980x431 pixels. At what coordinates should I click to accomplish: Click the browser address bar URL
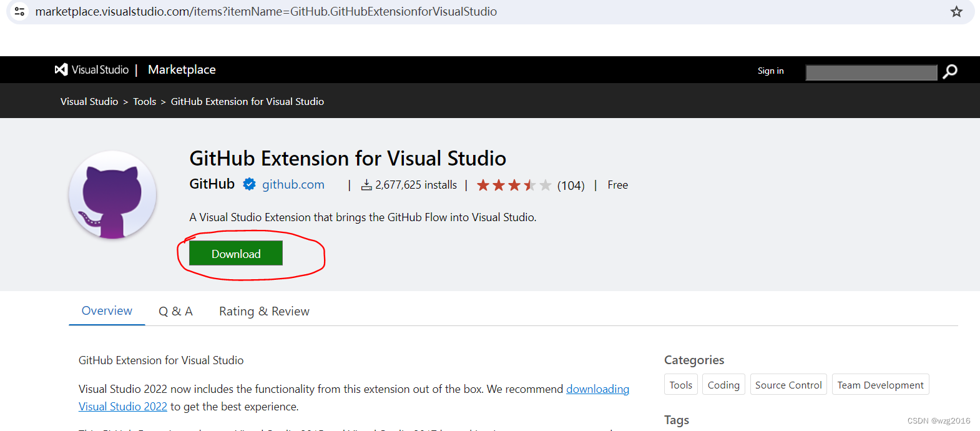266,11
